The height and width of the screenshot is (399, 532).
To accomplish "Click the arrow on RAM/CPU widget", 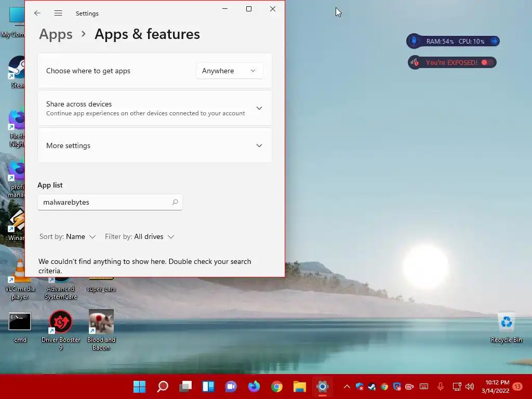I will click(495, 41).
